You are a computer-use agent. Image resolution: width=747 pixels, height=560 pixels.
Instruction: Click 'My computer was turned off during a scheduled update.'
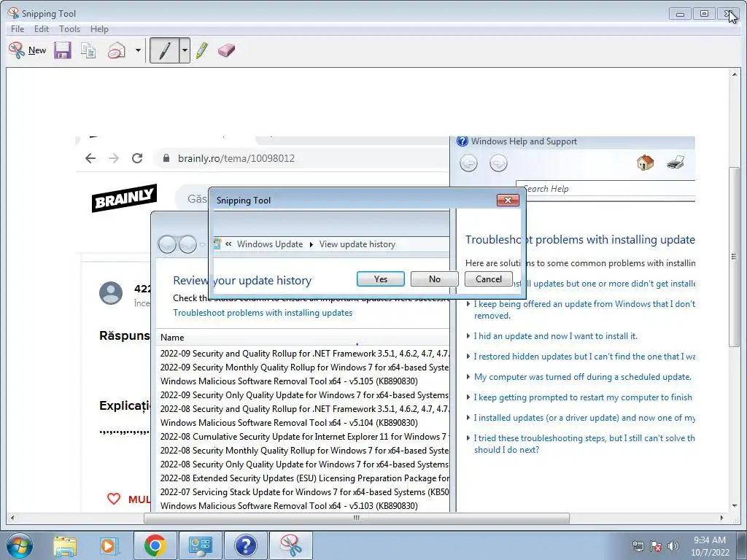583,377
